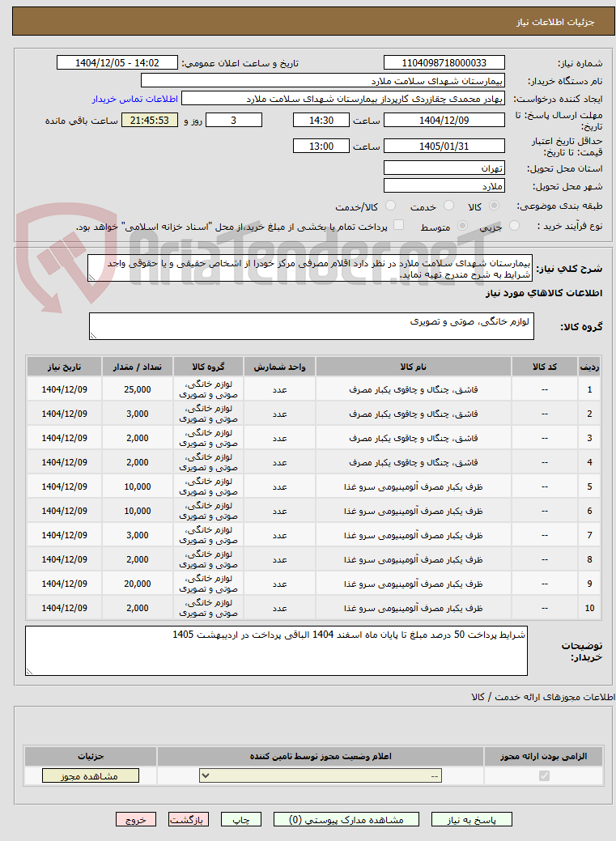Click the پاسخ به نیاز button
The height and width of the screenshot is (841, 616).
point(472,819)
